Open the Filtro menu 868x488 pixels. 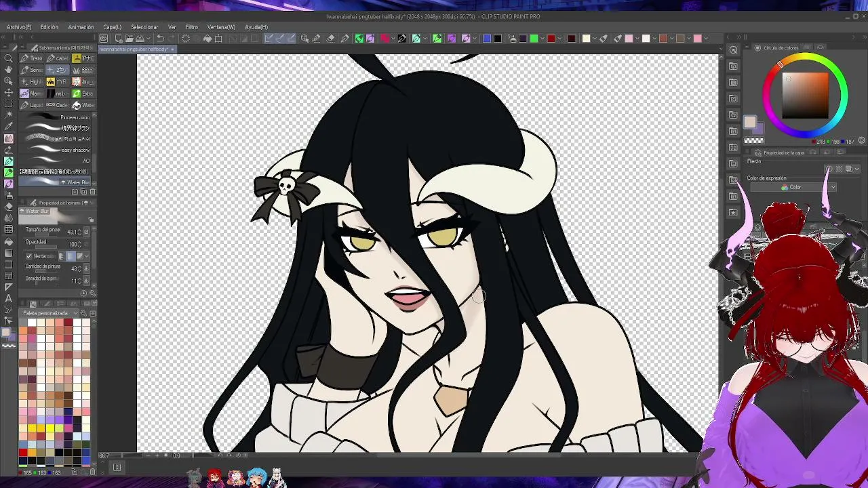(192, 27)
